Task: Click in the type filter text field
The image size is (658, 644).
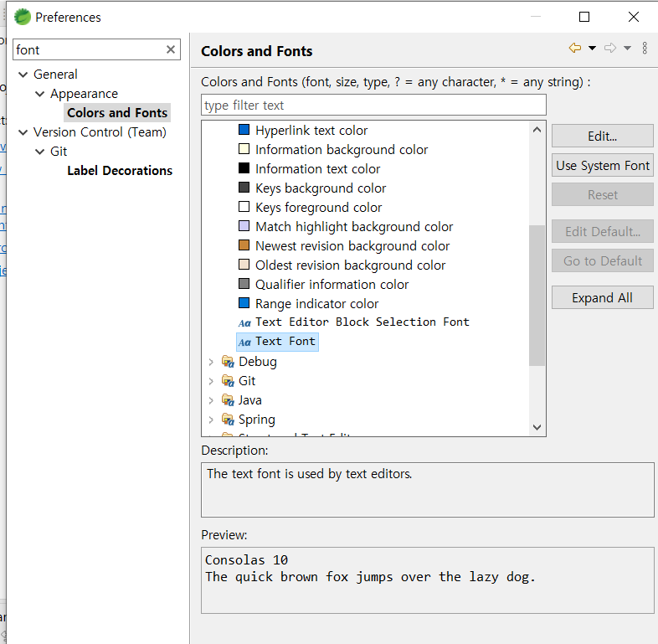Action: [x=373, y=105]
